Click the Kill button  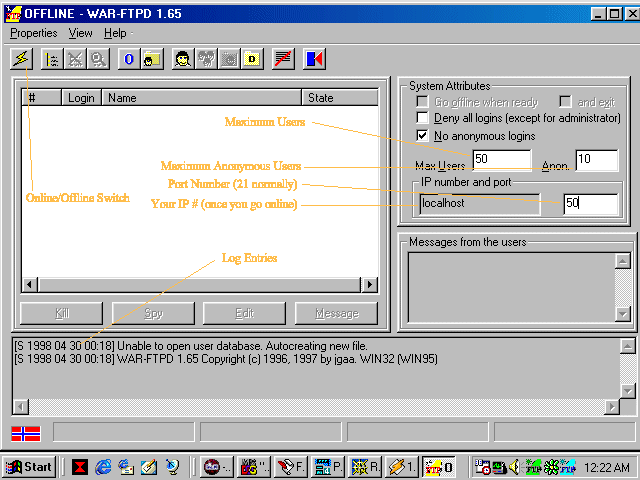[61, 313]
